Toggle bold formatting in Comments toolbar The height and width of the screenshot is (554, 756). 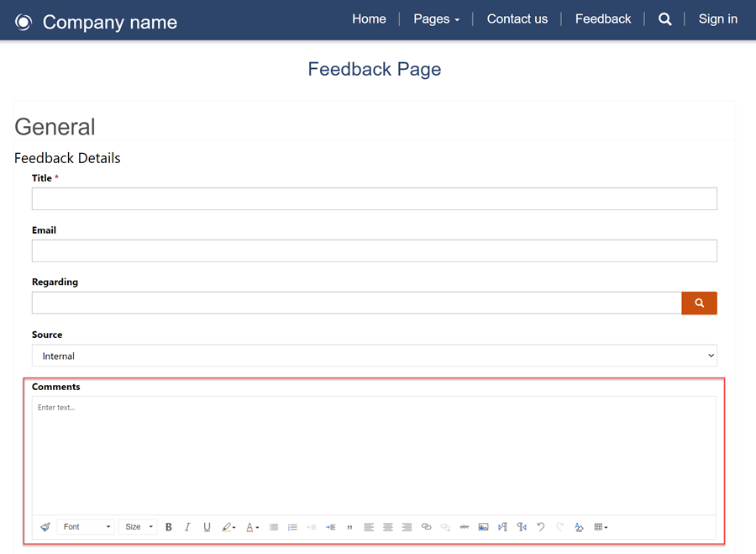click(169, 527)
